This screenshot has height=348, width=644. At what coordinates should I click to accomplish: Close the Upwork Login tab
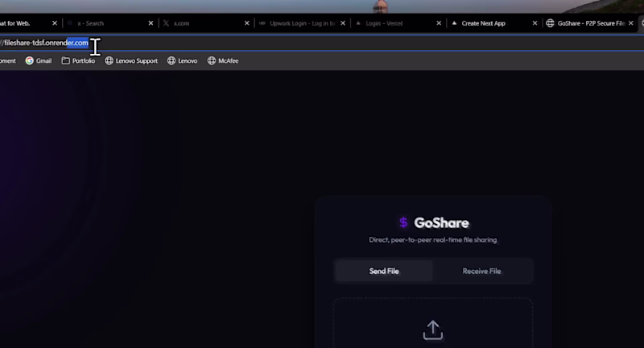click(x=343, y=23)
